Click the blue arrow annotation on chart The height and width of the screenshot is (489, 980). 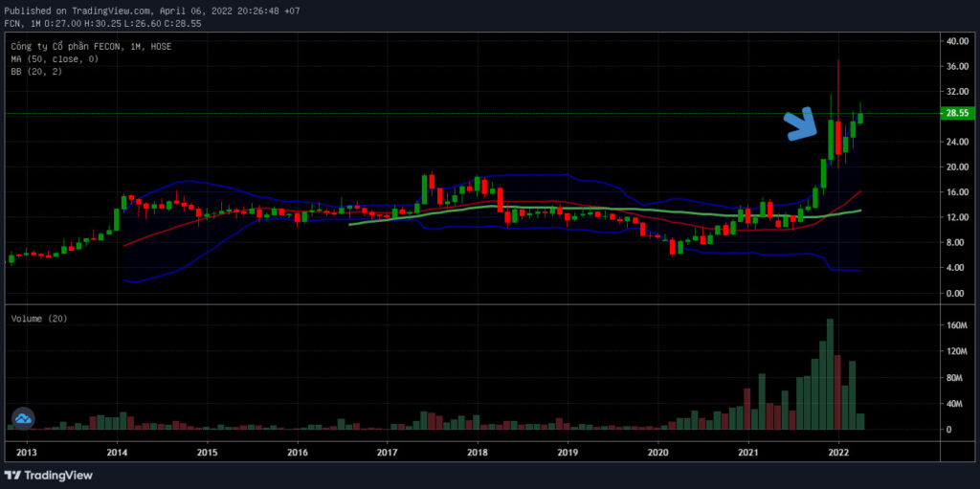point(801,123)
